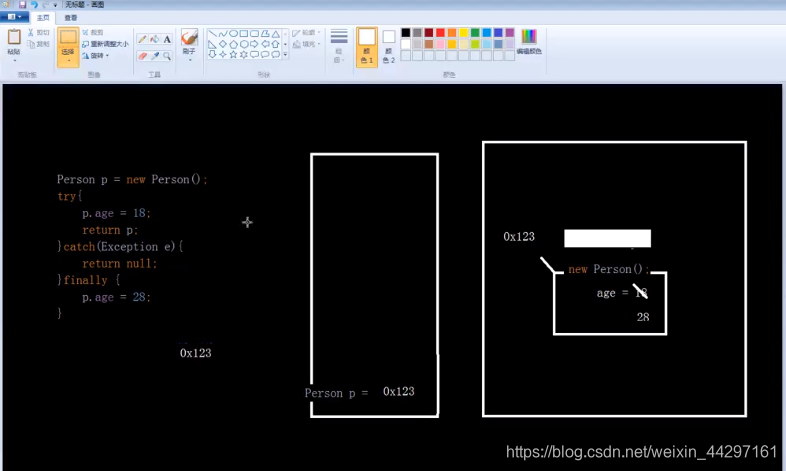
Task: Open the blue Paint file menu button
Action: [14, 17]
